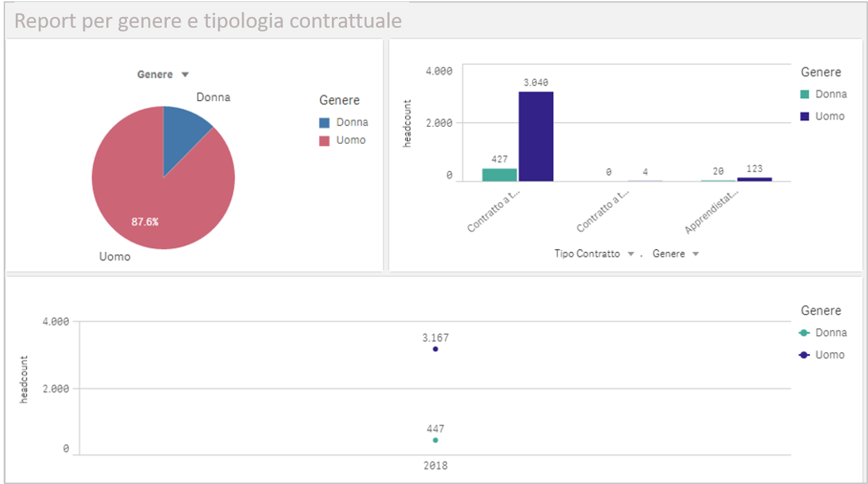The width and height of the screenshot is (868, 484).
Task: Click the Donna label beside the pie slice
Action: 213,97
